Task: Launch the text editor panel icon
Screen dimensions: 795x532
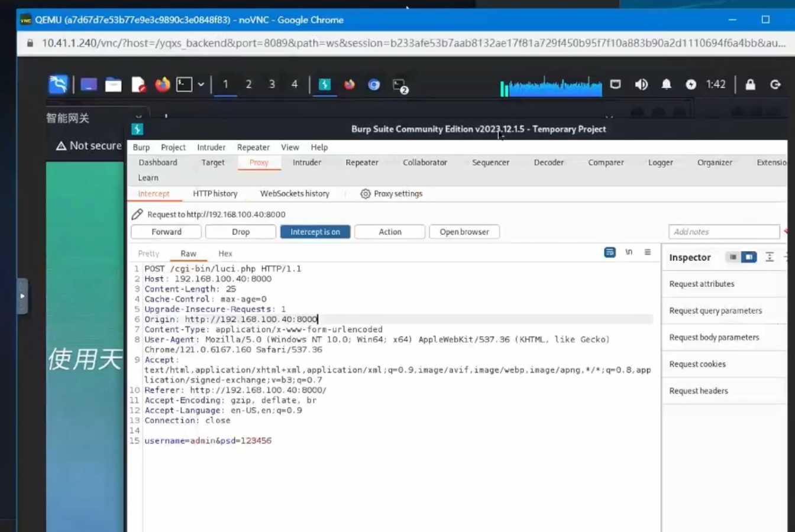Action: [138, 85]
